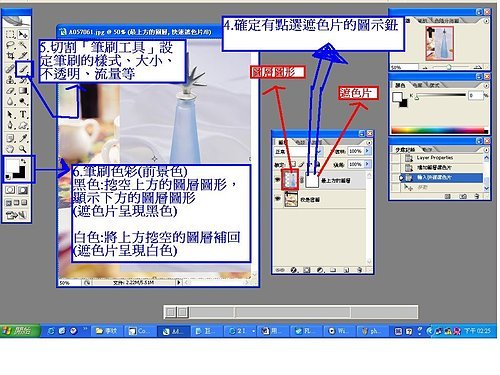
Task: Toggle visibility of the top layer
Action: [277, 180]
